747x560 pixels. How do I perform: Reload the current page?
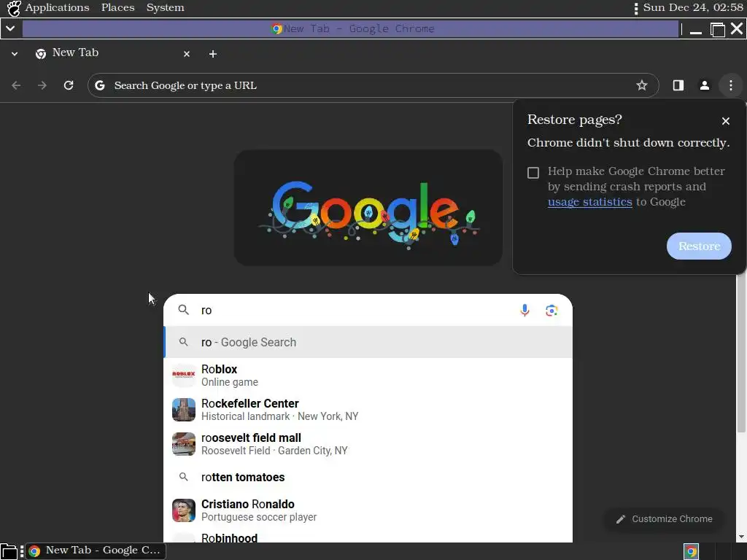(x=69, y=85)
